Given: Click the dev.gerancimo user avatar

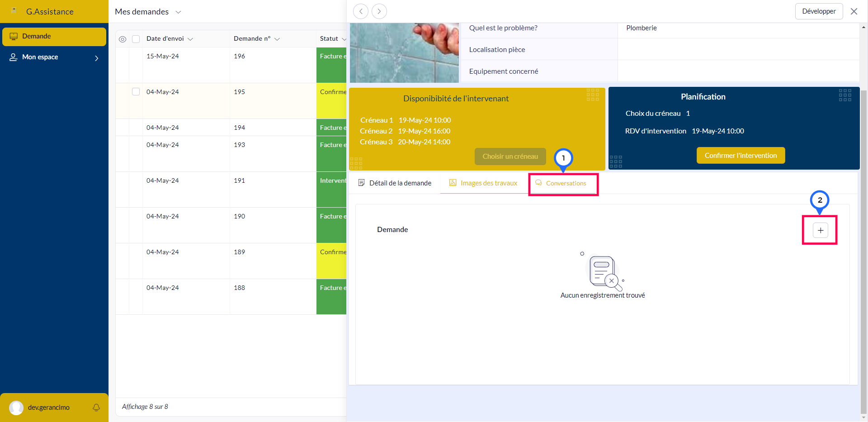Looking at the screenshot, I should click(x=16, y=408).
